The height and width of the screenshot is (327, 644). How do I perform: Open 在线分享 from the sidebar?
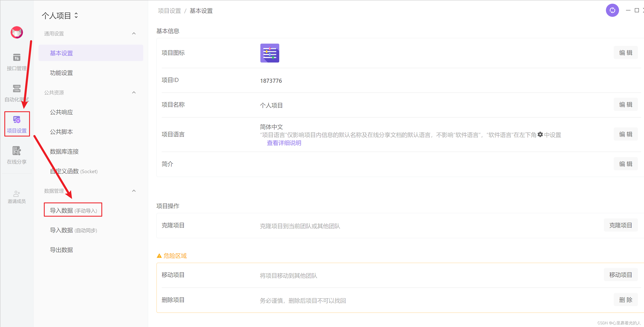click(x=17, y=155)
